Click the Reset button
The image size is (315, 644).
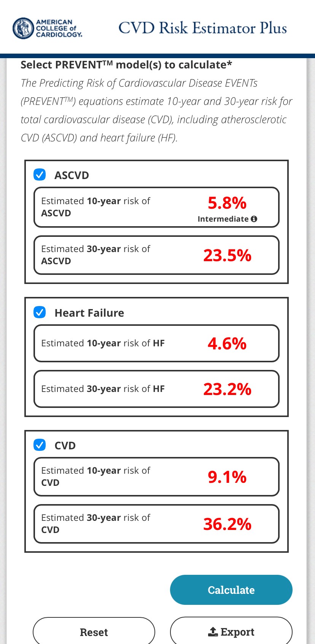tap(94, 632)
